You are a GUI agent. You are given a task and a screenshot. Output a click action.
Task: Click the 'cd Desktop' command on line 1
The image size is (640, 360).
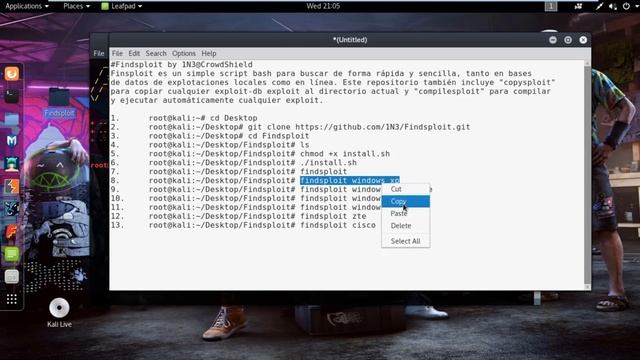[x=233, y=118]
